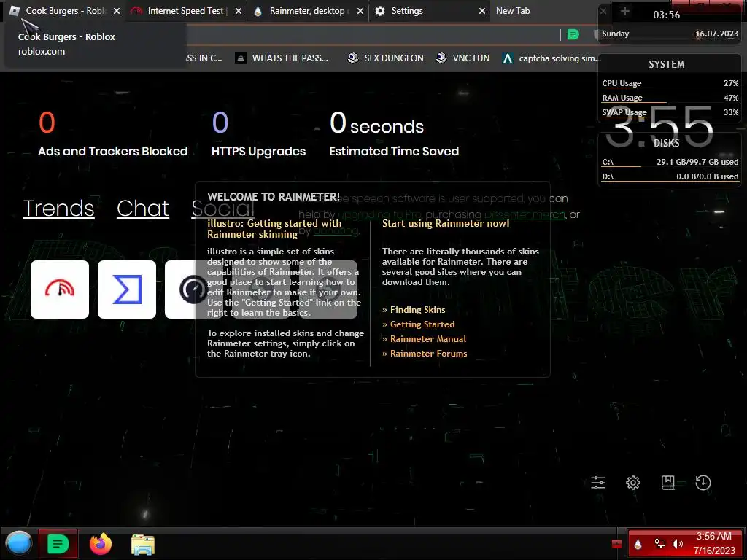
Task: Open the green chat browser taskbar icon
Action: pyautogui.click(x=58, y=544)
